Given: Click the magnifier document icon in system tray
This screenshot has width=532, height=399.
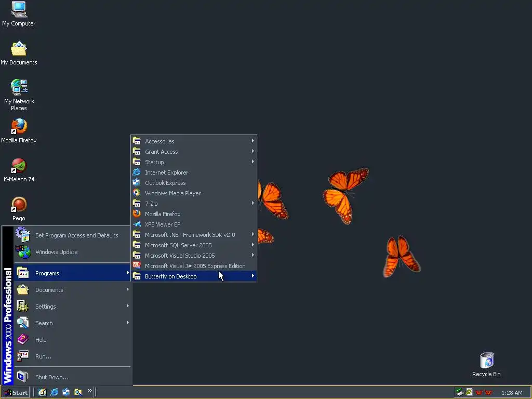Looking at the screenshot, I should click(469, 392).
